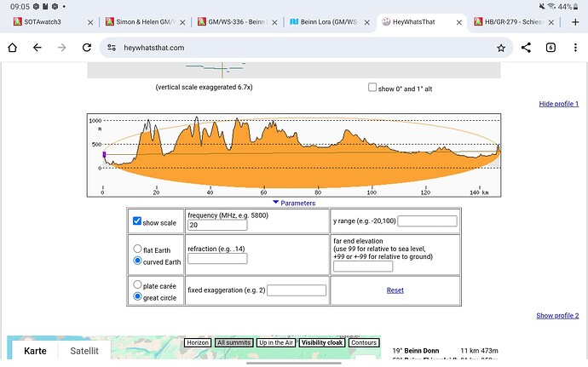Click the refraction input field
Viewport: 588px width, 367px height.
pyautogui.click(x=217, y=259)
